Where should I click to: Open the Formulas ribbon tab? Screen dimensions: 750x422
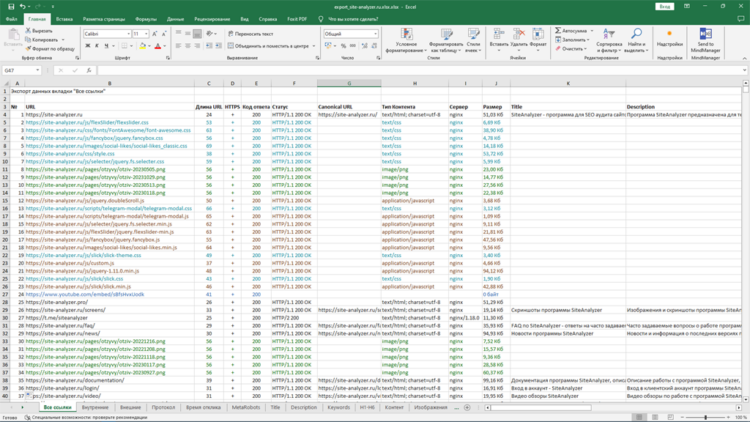[146, 19]
